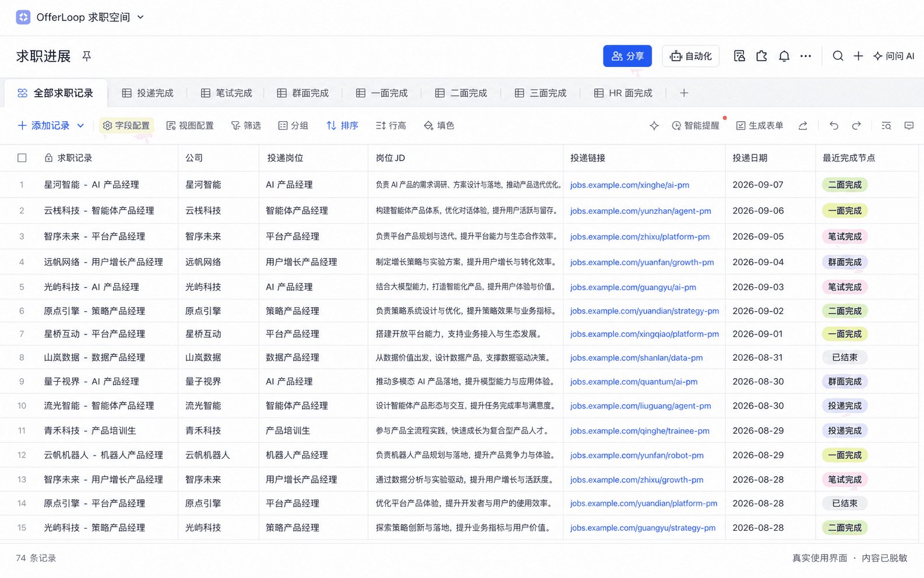Viewport: 924px width, 578px height.
Task: Add a new view with plus tab
Action: (x=684, y=93)
